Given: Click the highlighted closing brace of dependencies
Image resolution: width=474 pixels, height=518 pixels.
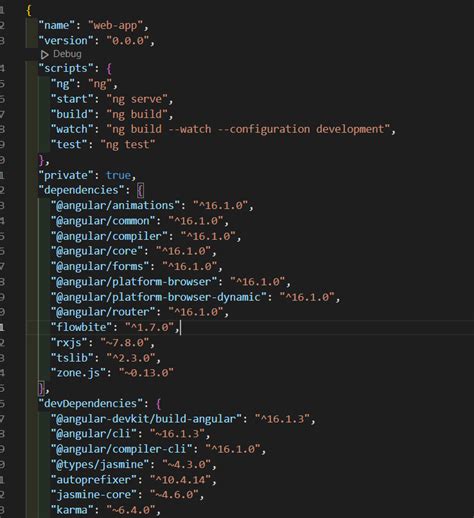Looking at the screenshot, I should (41, 388).
